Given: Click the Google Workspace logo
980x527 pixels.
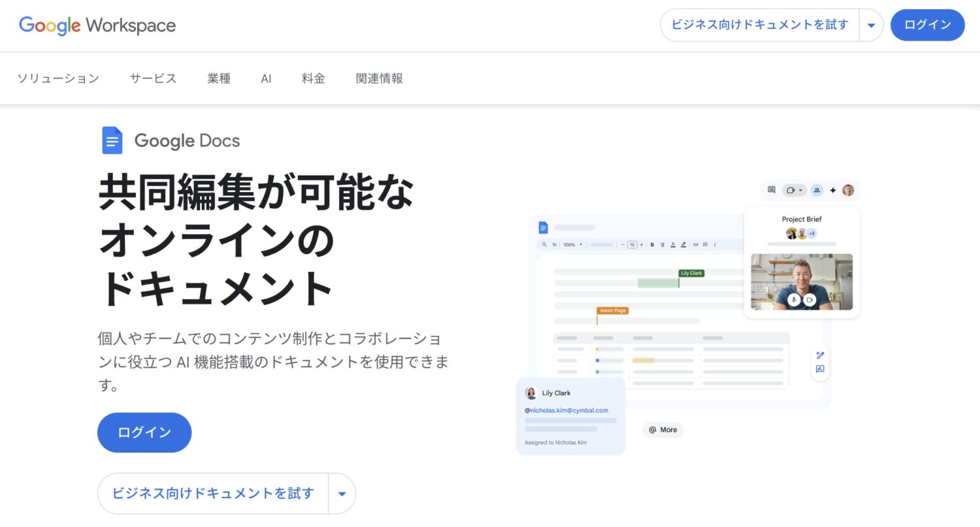Looking at the screenshot, I should [97, 25].
